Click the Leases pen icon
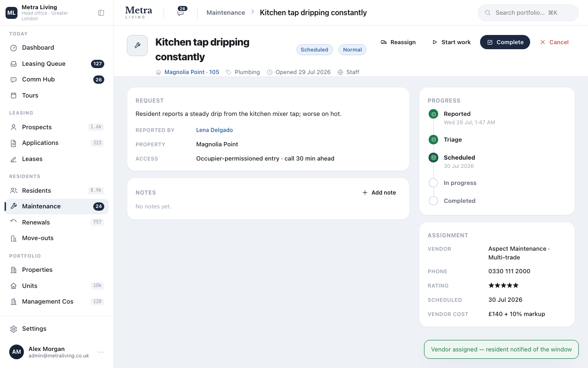Screen dimensions: 588x368 pyautogui.click(x=13, y=159)
